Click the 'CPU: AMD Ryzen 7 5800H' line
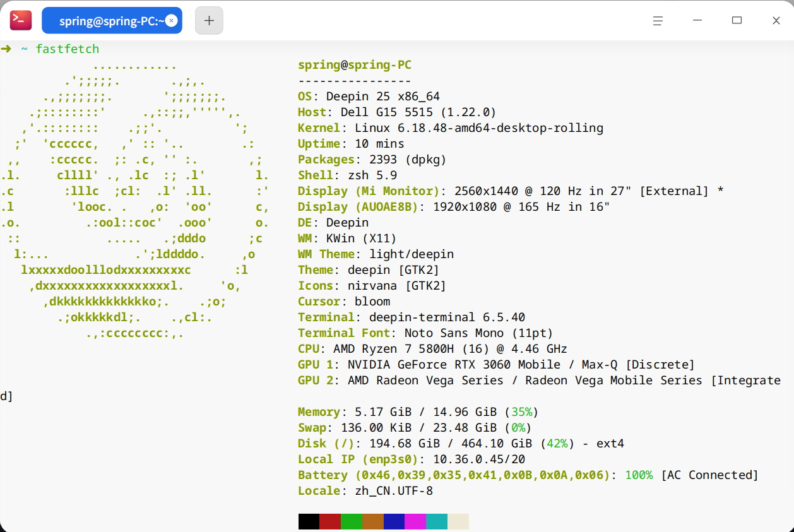Viewport: 794px width, 532px height. (433, 349)
